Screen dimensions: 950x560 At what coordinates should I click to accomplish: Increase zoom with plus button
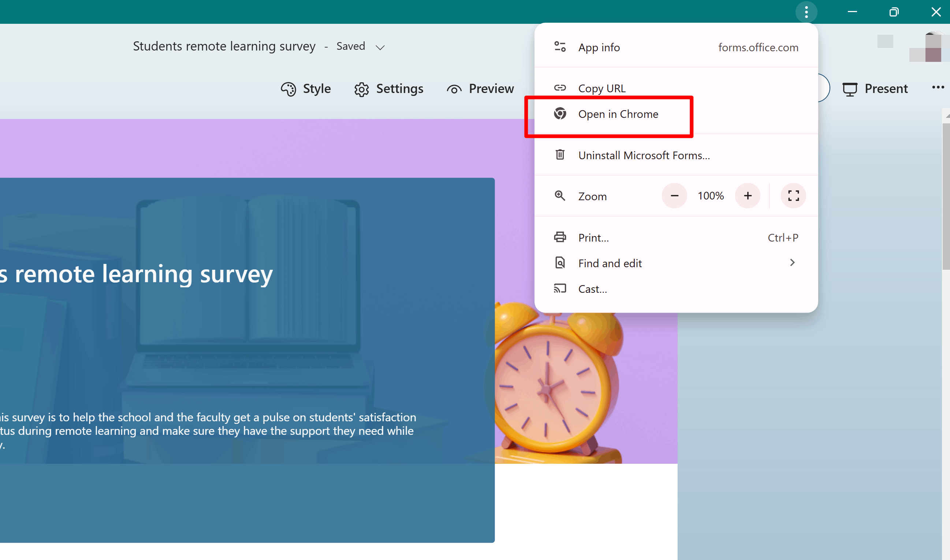coord(747,196)
